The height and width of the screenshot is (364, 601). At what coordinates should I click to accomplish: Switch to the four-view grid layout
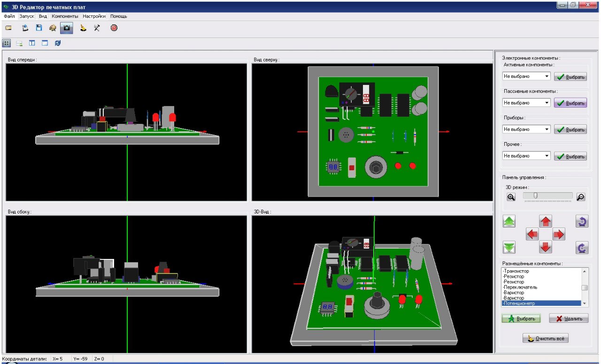(7, 43)
